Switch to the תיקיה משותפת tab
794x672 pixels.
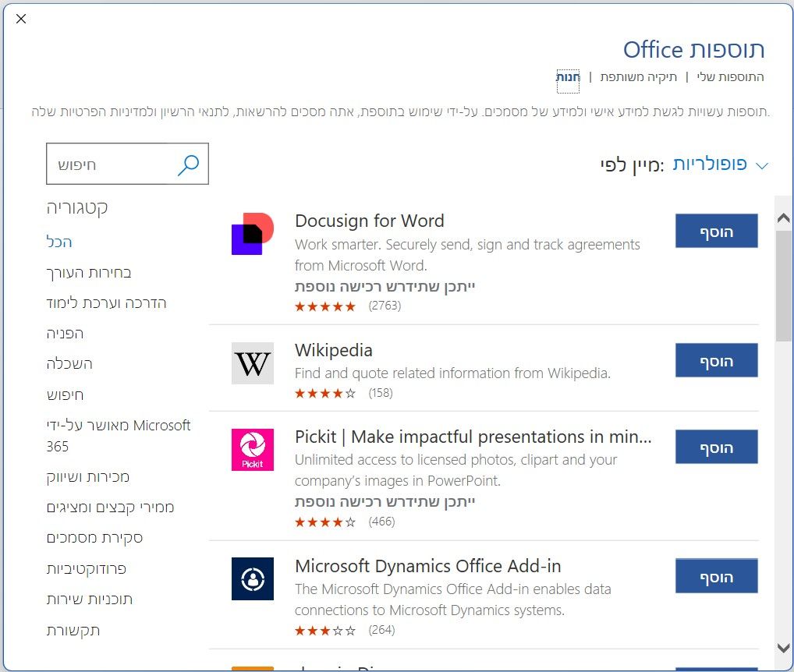click(x=639, y=77)
